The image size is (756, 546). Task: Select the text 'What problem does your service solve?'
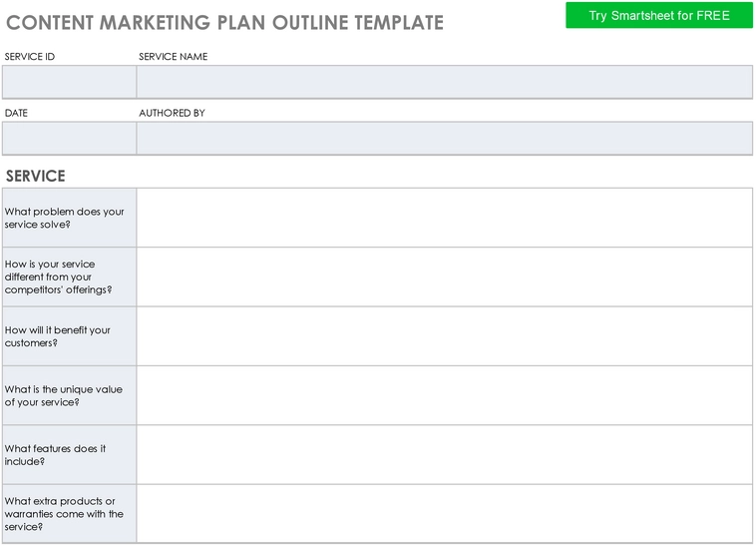coord(64,218)
